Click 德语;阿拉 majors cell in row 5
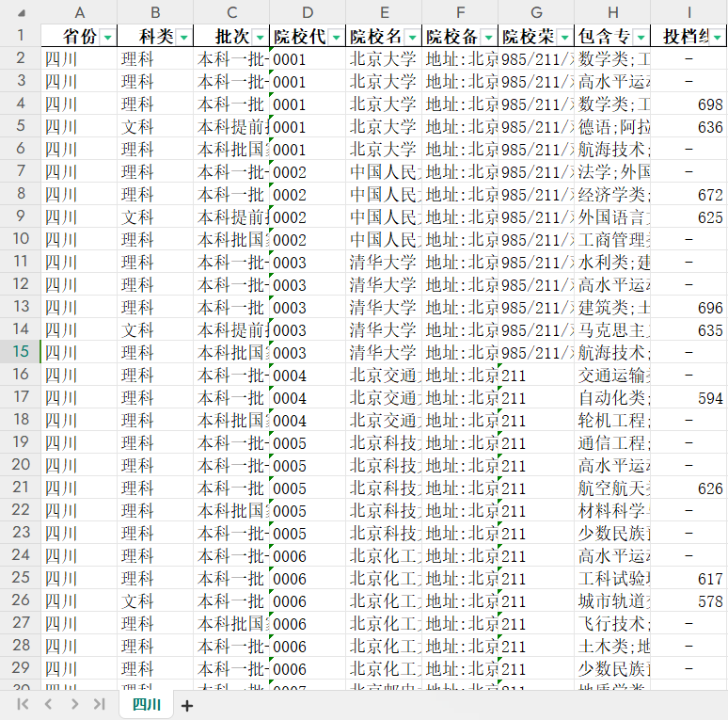 click(x=612, y=126)
